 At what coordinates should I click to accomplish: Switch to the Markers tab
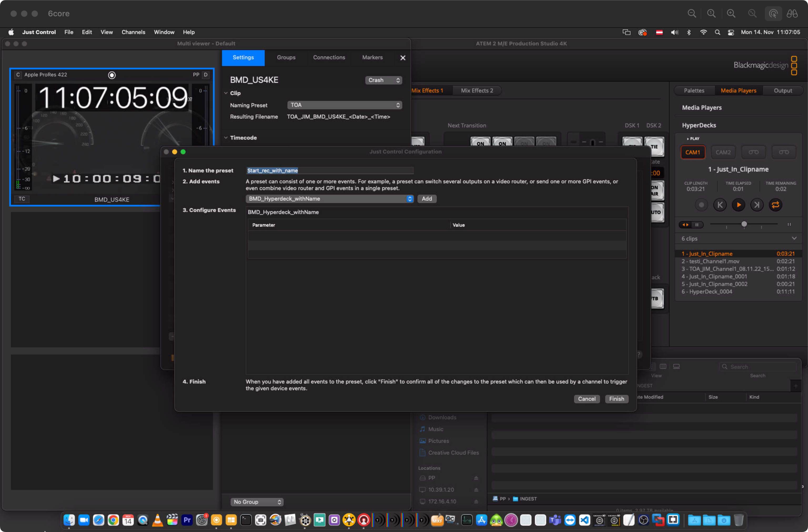372,58
